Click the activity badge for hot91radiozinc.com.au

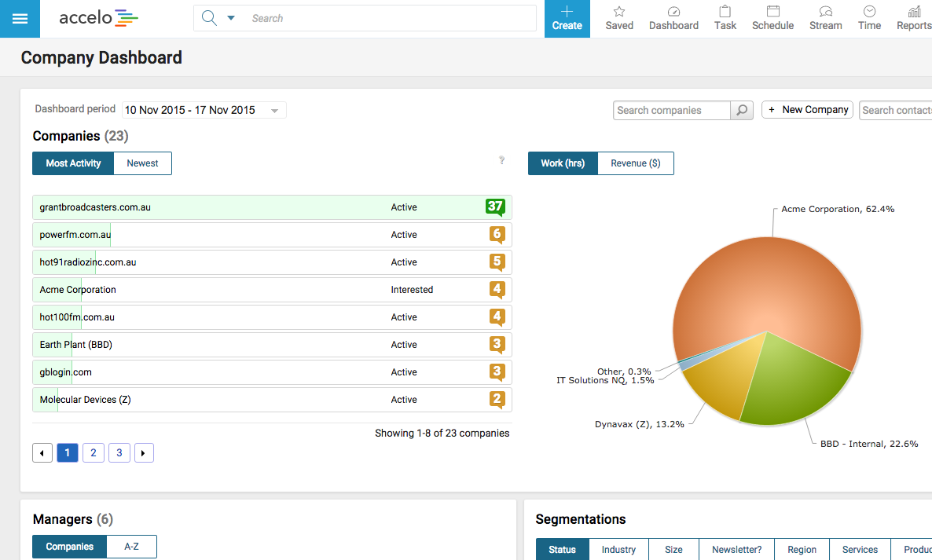[497, 262]
